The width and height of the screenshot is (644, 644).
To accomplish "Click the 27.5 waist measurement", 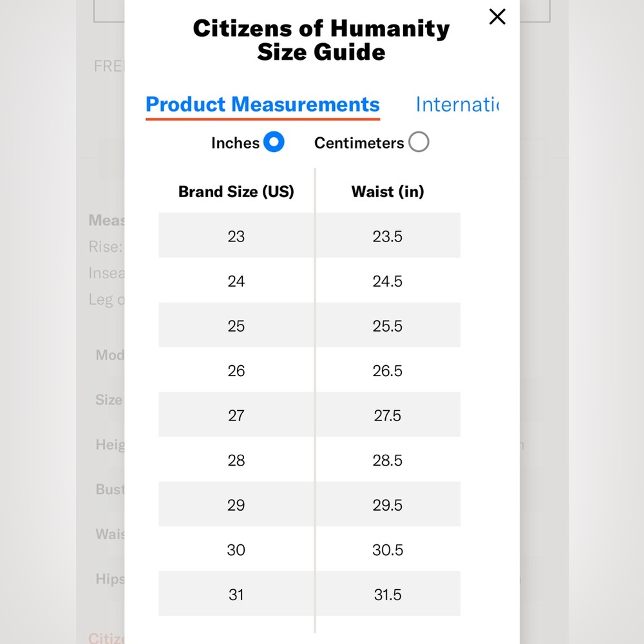I will pyautogui.click(x=387, y=415).
